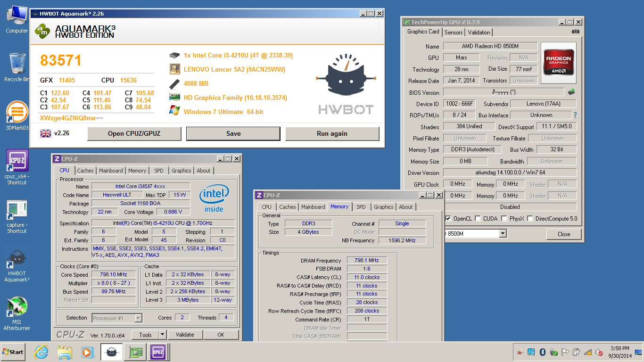Screen dimensions: 644x362
Task: Switch to the Sensors tab in GPU-Z
Action: (454, 33)
